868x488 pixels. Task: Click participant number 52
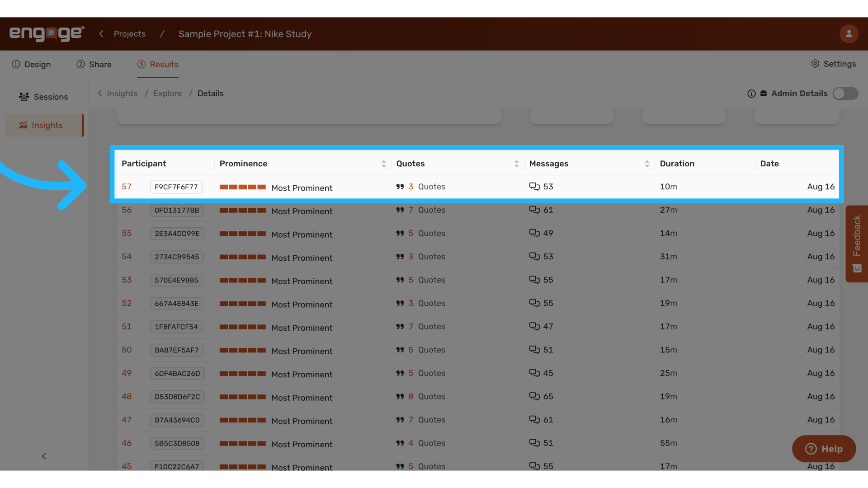(x=127, y=303)
